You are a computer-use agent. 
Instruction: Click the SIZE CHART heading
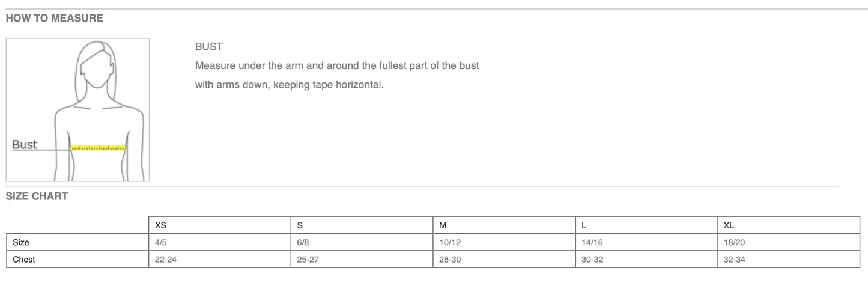(x=37, y=196)
